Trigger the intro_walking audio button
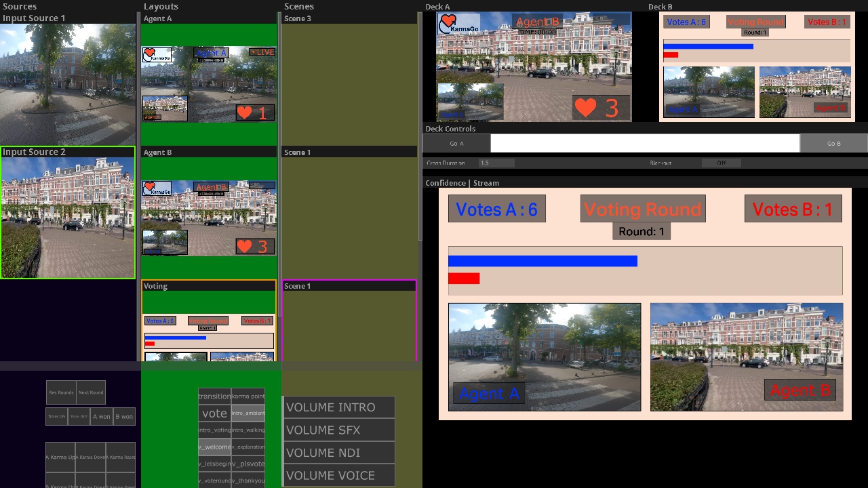This screenshot has width=868, height=488. tap(248, 430)
